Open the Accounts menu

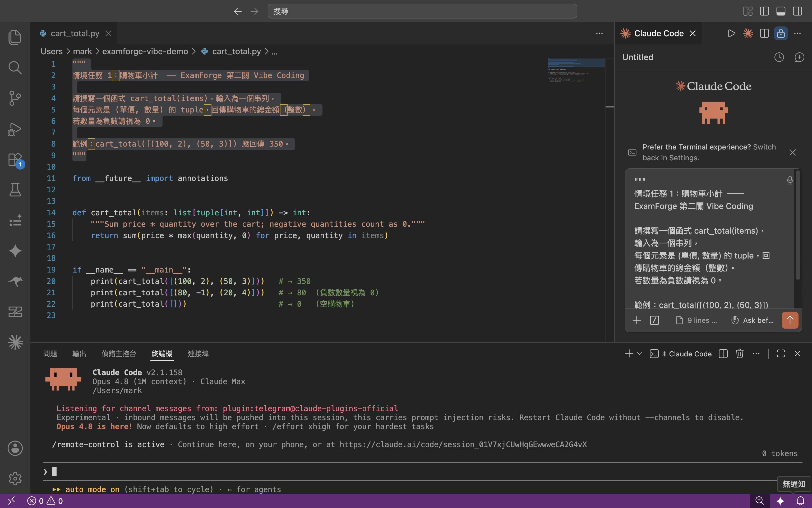15,448
